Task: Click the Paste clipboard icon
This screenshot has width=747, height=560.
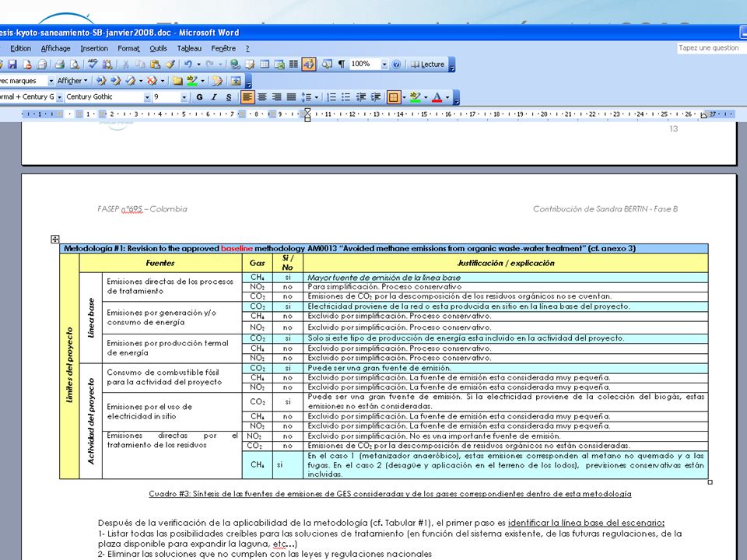Action: point(155,65)
